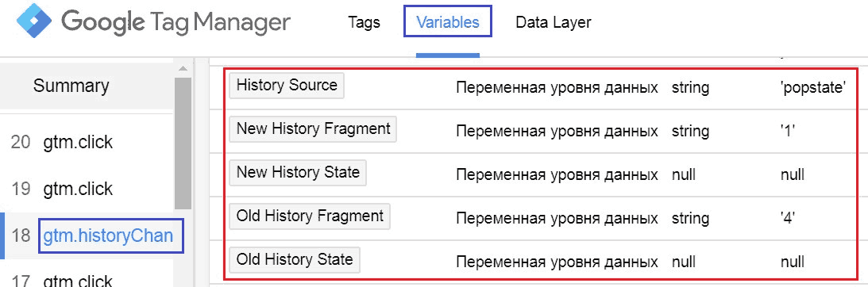Click the sidebar scroll up arrow
868x287 pixels.
pos(183,68)
